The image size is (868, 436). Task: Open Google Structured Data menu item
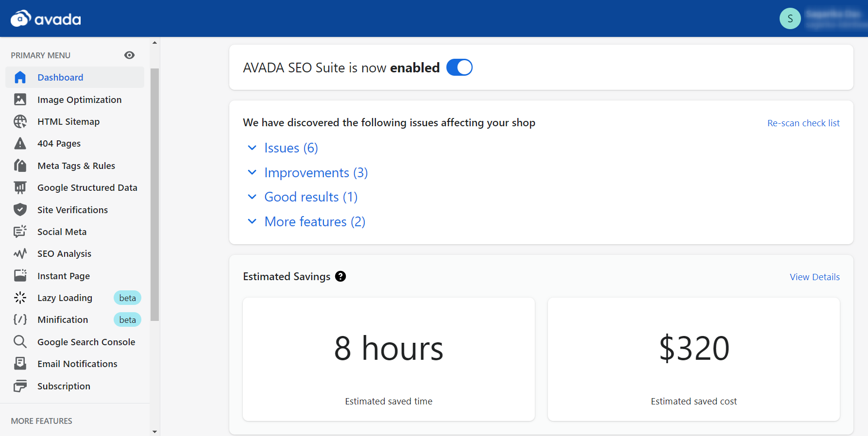click(75, 187)
